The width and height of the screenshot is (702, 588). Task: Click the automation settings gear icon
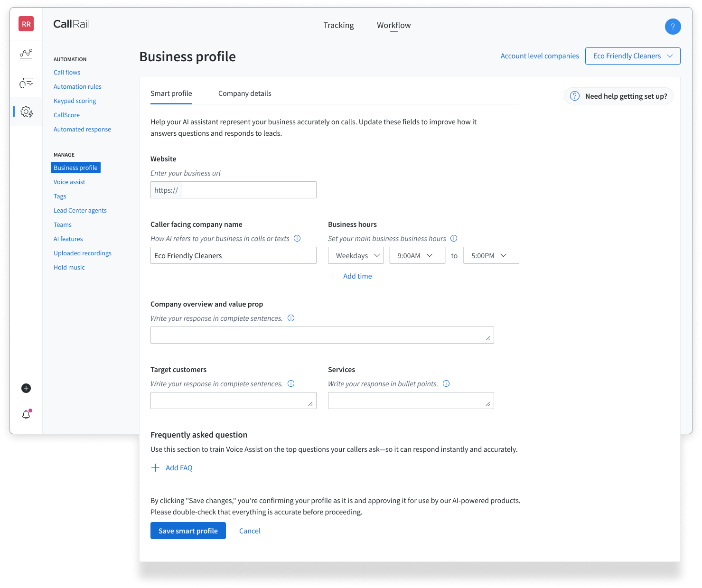(x=26, y=112)
